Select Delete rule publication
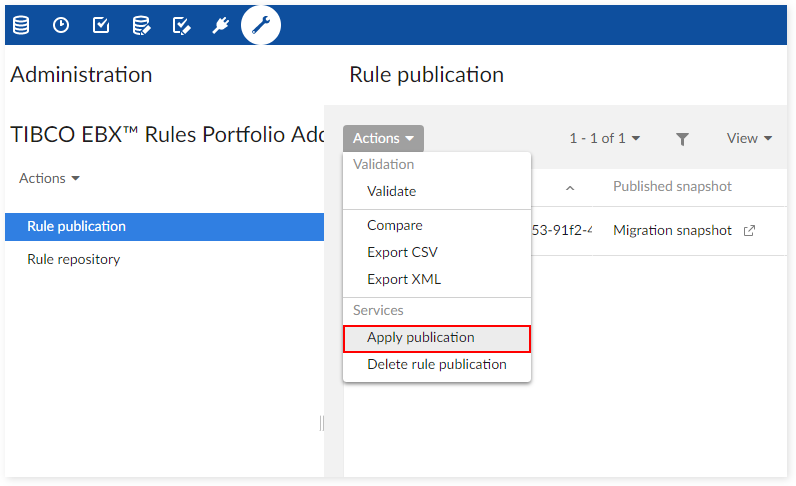 [x=437, y=364]
